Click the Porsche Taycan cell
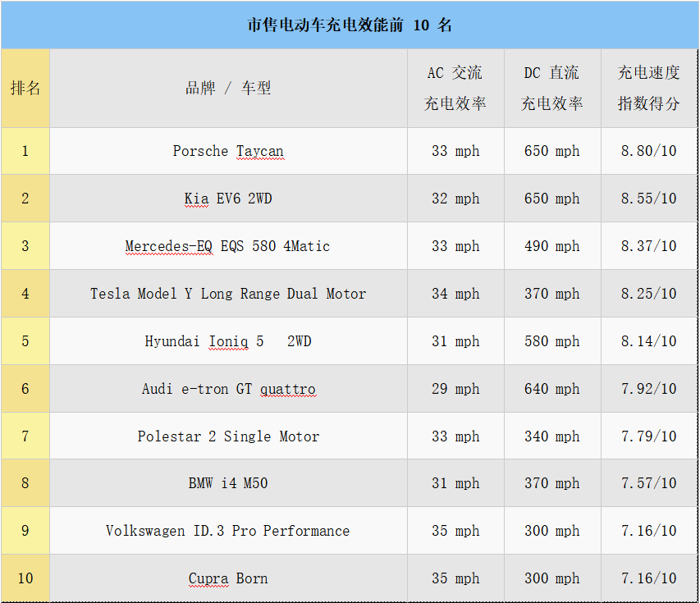Screen dimensions: 700x603 (x=228, y=151)
